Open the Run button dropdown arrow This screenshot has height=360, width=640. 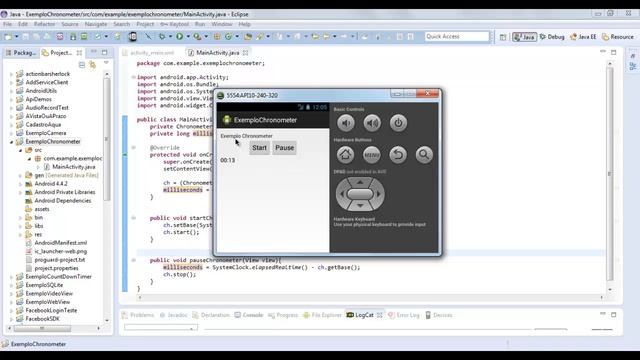point(188,37)
